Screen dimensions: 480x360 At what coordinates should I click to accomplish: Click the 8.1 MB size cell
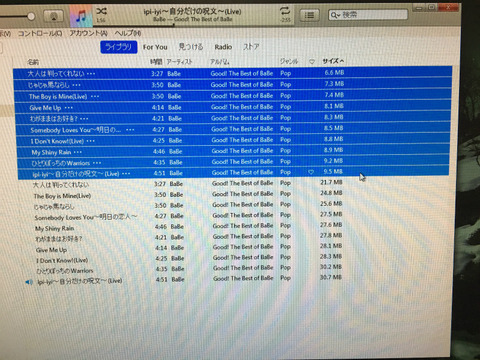pyautogui.click(x=334, y=106)
